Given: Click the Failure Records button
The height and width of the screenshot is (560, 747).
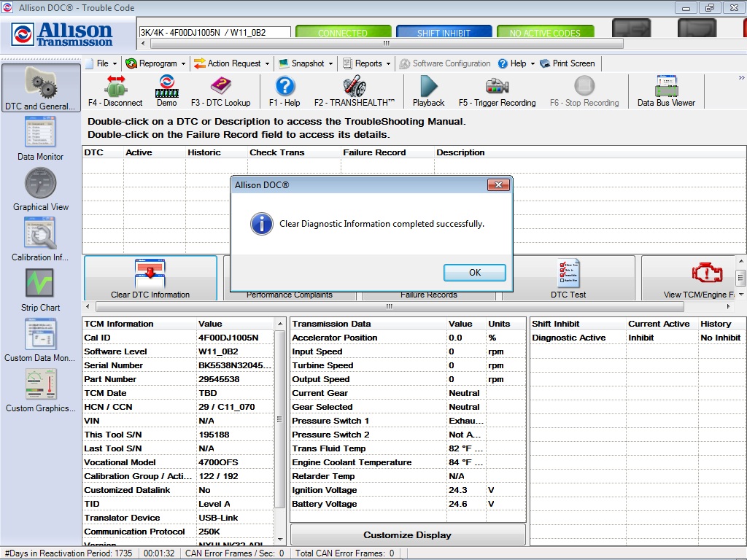Looking at the screenshot, I should (x=429, y=295).
